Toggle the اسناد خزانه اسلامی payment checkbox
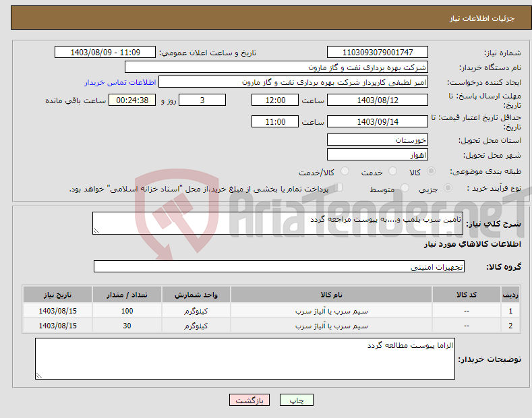532x418 pixels. pyautogui.click(x=338, y=187)
